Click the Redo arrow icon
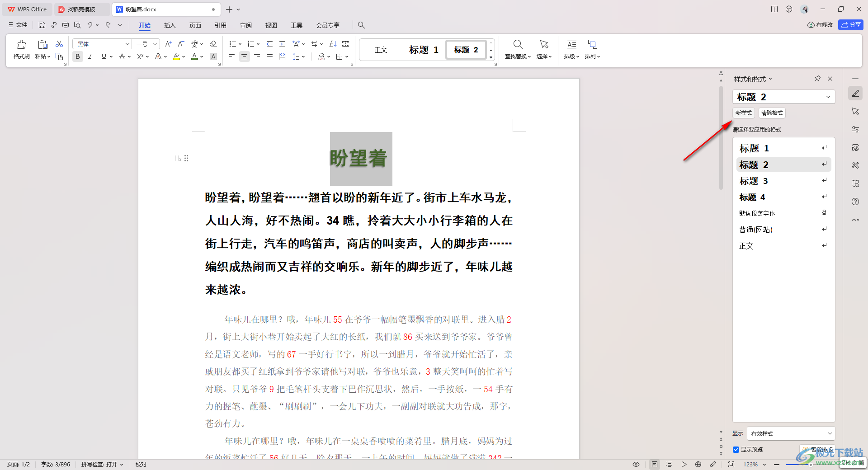 (108, 25)
